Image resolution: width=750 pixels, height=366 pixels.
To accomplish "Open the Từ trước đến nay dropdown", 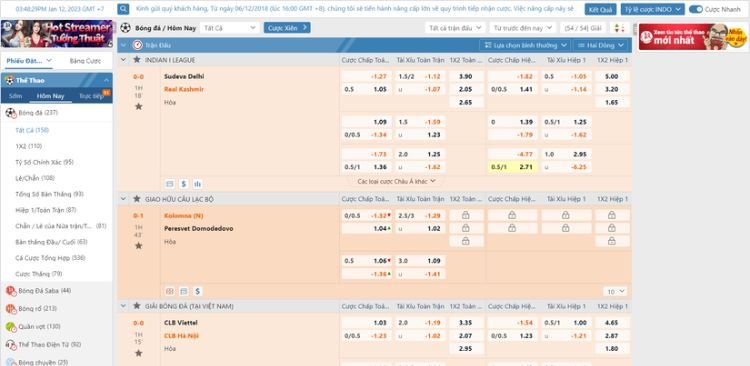I will pyautogui.click(x=523, y=28).
